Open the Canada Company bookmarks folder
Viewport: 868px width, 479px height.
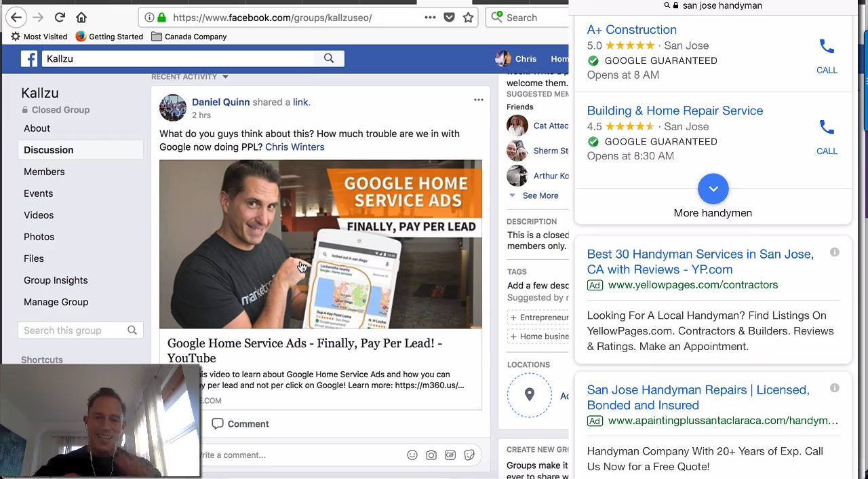[x=189, y=37]
